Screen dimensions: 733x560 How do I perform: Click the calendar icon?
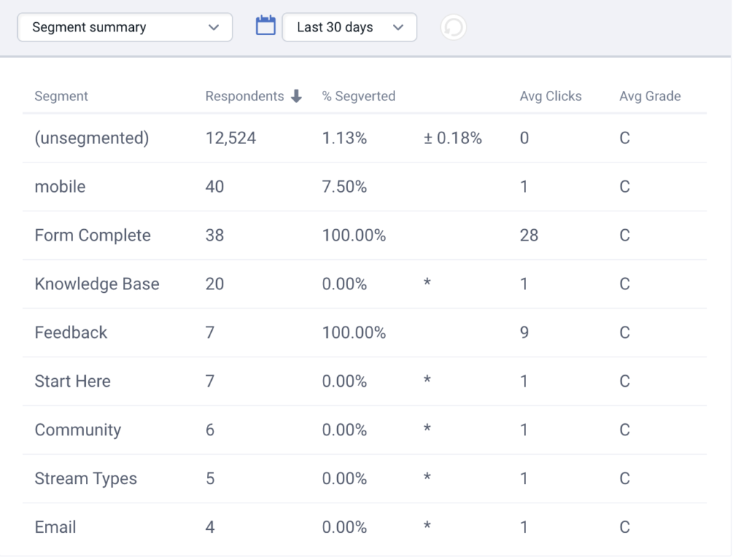pyautogui.click(x=266, y=27)
